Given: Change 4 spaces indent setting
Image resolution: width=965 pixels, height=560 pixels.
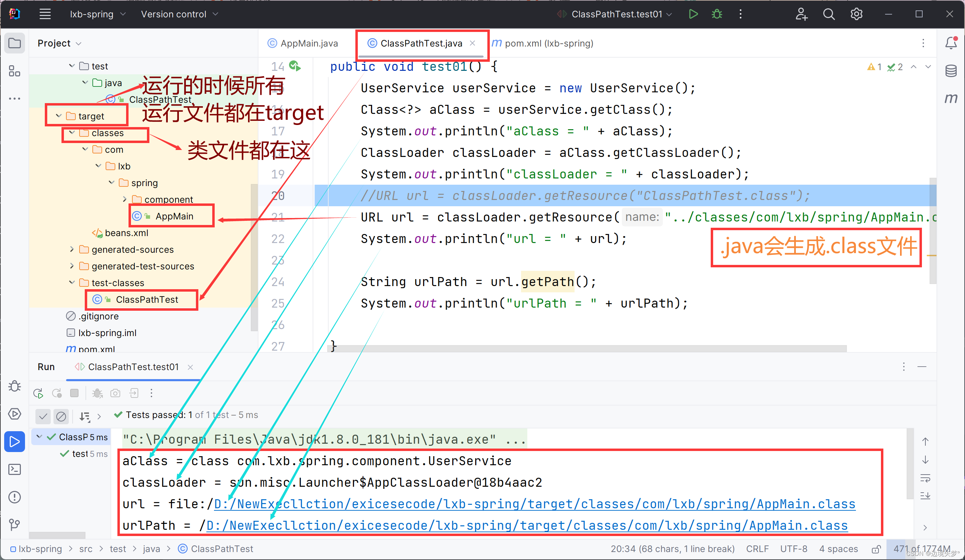Looking at the screenshot, I should (839, 549).
